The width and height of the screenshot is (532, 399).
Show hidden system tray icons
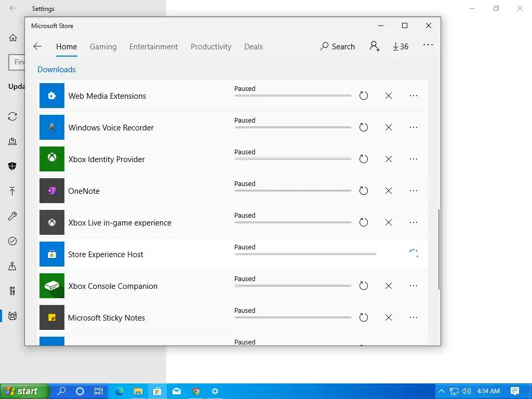442,391
